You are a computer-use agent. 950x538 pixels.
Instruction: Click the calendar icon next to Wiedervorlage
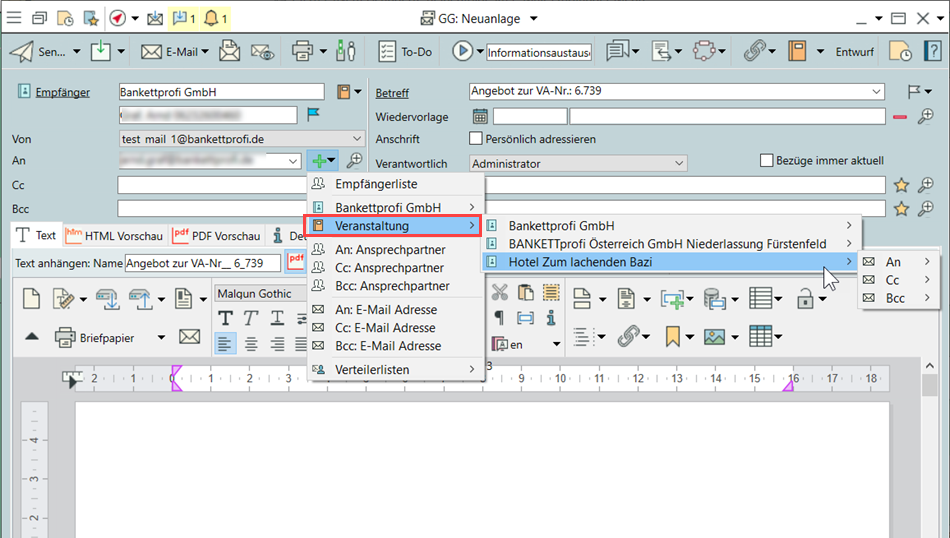click(480, 116)
